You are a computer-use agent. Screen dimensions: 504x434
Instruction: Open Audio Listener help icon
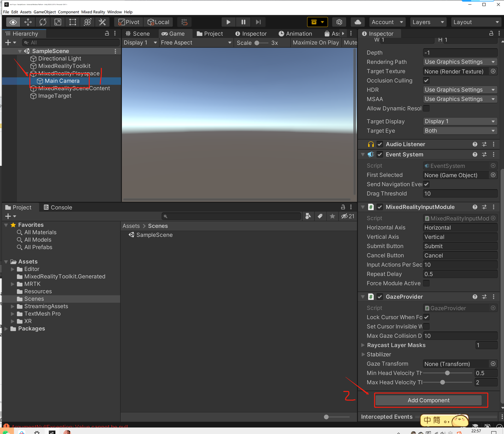pyautogui.click(x=475, y=144)
